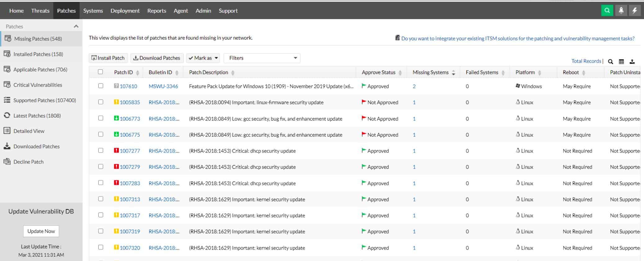
Task: Click the Missing Patches sidebar icon
Action: pos(8,39)
